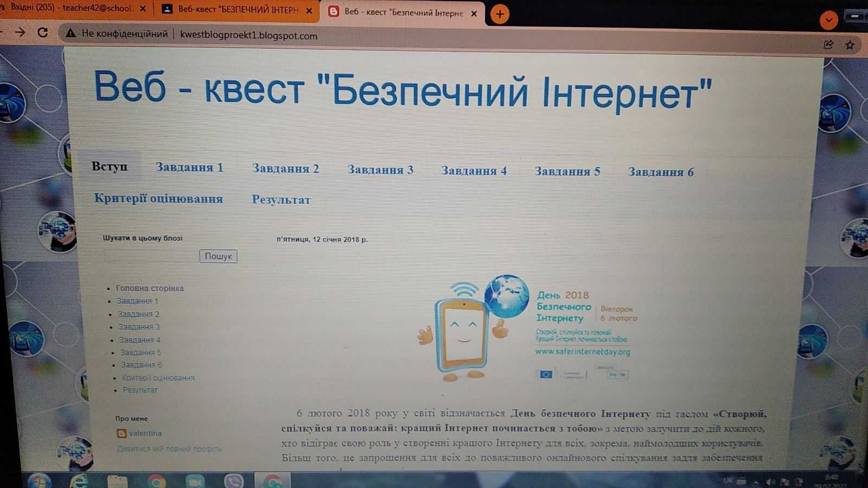The image size is (868, 488).
Task: Click 'Головна сторінка' sidebar link
Action: click(150, 288)
